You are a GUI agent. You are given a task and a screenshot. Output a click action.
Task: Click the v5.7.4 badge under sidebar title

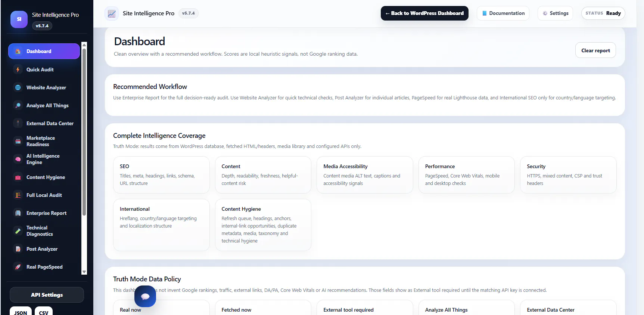42,26
